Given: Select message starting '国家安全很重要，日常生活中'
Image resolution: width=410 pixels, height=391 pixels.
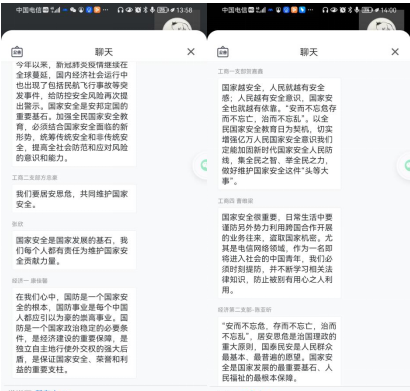Looking at the screenshot, I should [x=279, y=253].
